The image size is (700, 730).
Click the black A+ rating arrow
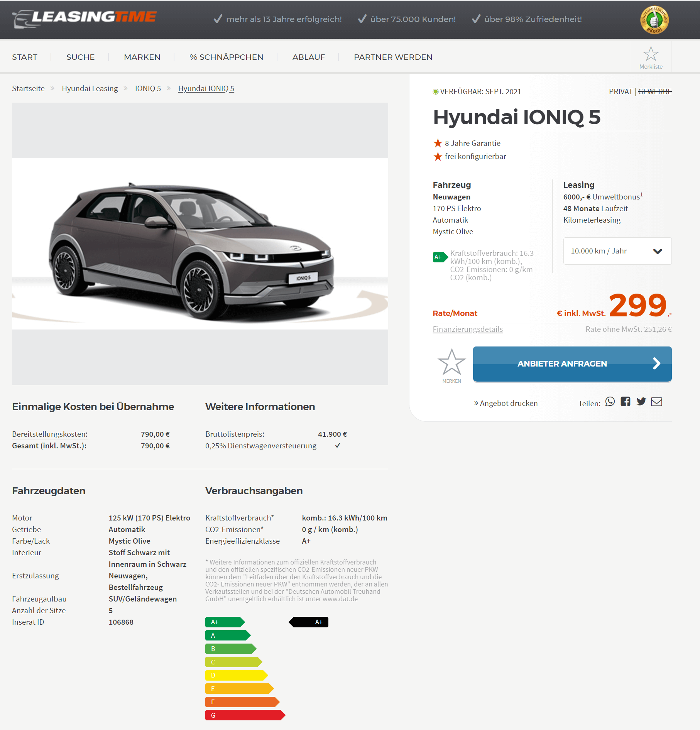tap(309, 622)
